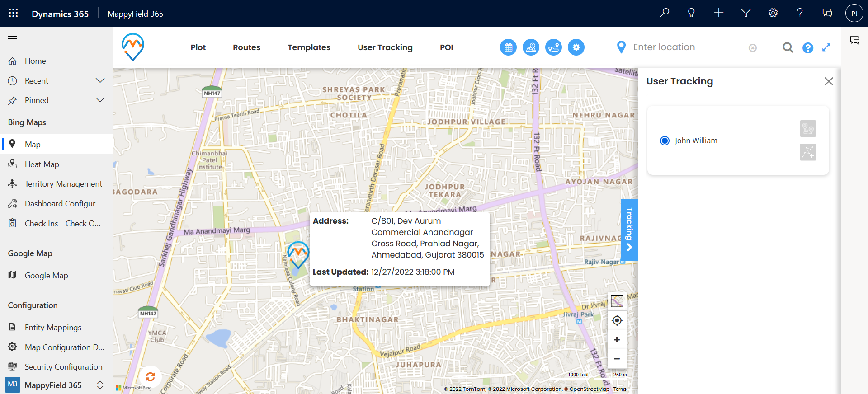Zoom out the map with minus button
This screenshot has width=868, height=394.
pyautogui.click(x=617, y=359)
